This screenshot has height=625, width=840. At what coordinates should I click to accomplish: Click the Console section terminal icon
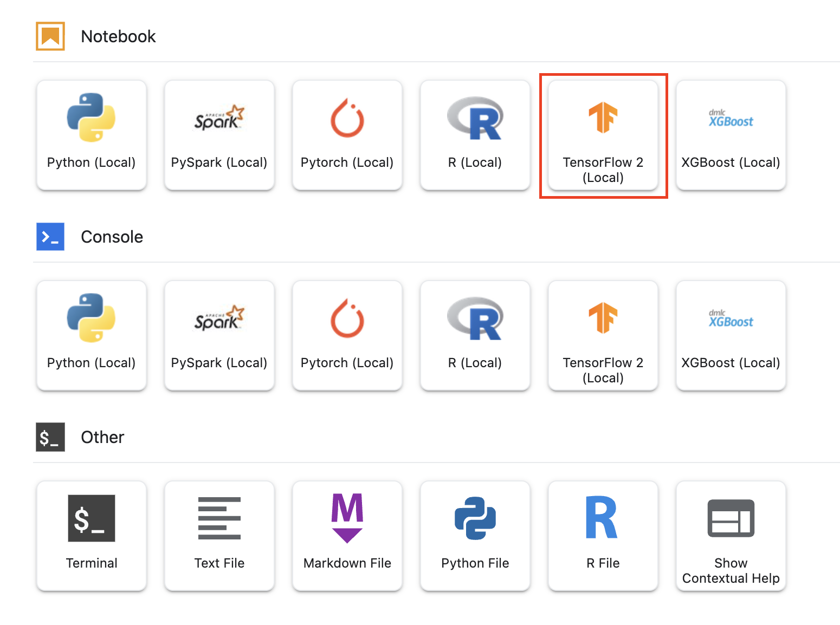tap(50, 237)
